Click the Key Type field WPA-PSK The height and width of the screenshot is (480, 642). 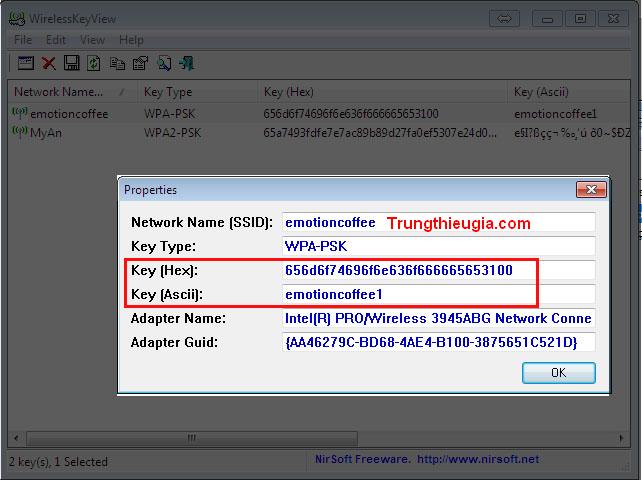tap(439, 246)
